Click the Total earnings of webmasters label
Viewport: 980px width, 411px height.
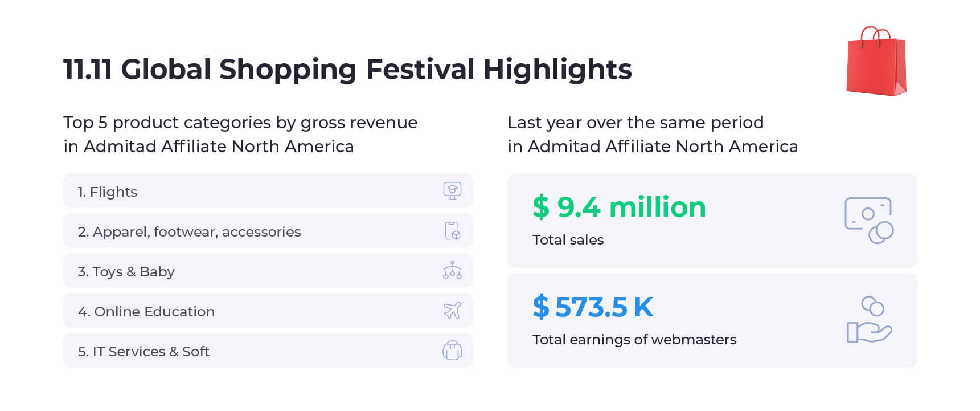(634, 340)
